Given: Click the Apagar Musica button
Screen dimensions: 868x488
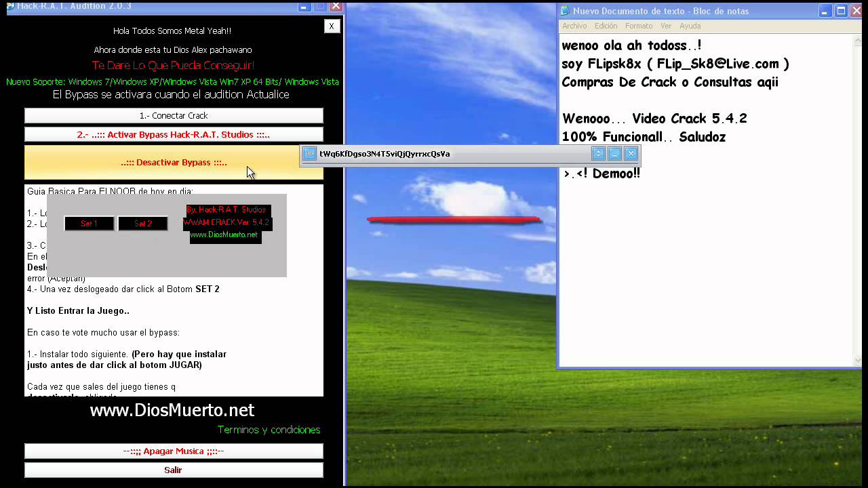Looking at the screenshot, I should pyautogui.click(x=174, y=451).
